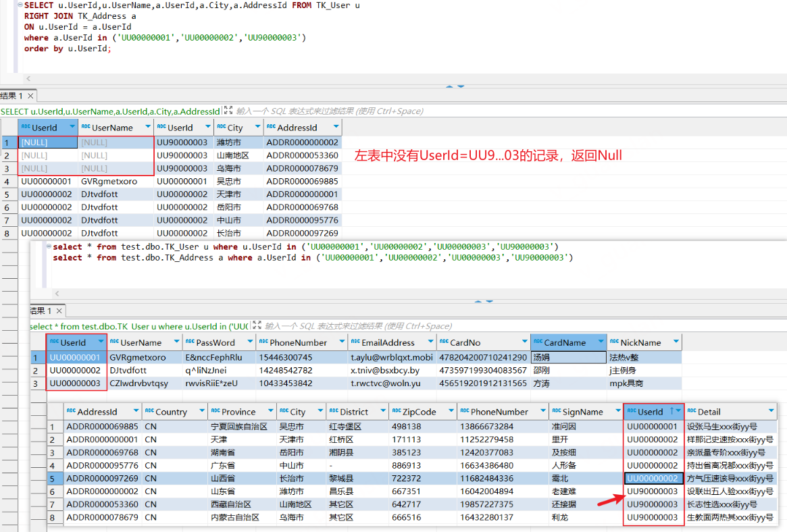Click the UserName column header in top result

[112, 128]
